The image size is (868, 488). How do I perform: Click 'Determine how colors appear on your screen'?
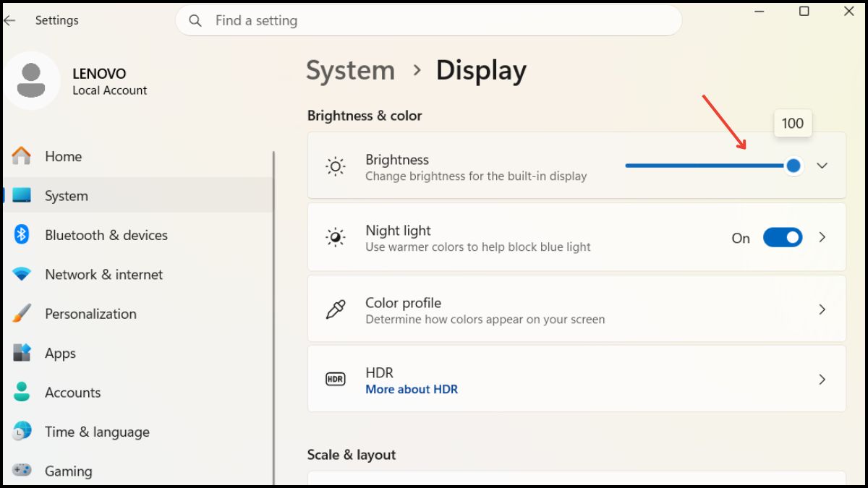(485, 319)
